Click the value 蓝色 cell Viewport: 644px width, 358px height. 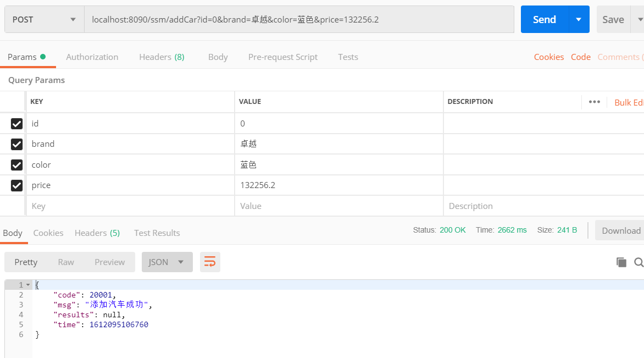[339, 165]
